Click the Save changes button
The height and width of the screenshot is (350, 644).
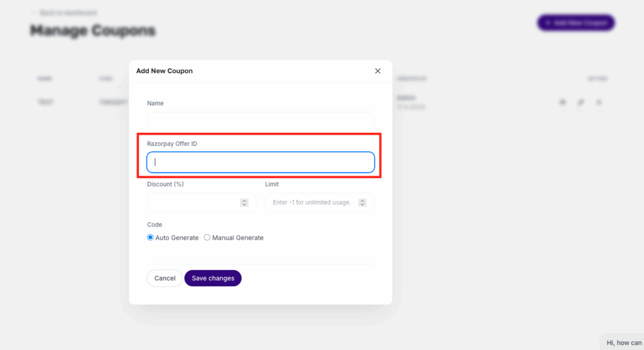tap(213, 278)
